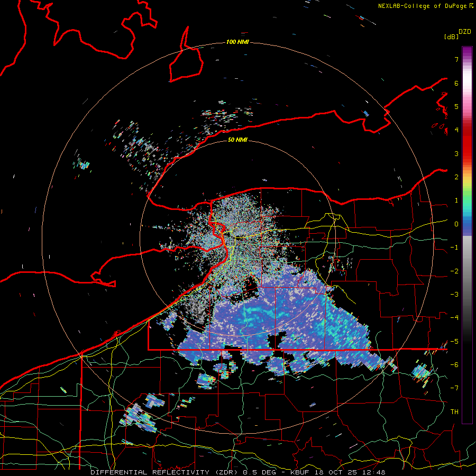The image size is (476, 476).
Task: Click the [dB] units label
Action: click(x=451, y=36)
